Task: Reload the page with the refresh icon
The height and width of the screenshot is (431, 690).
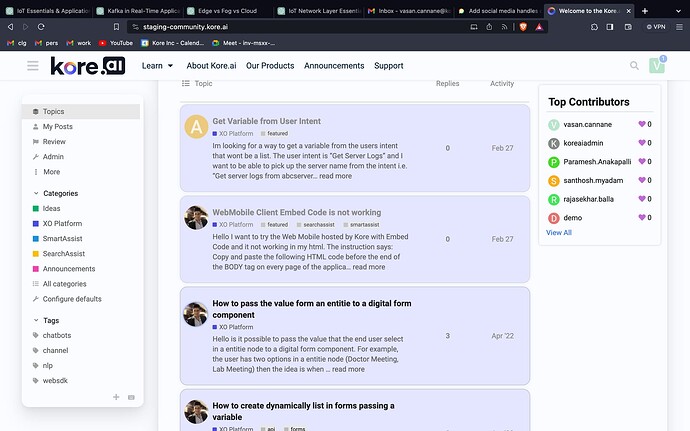Action: [x=41, y=27]
